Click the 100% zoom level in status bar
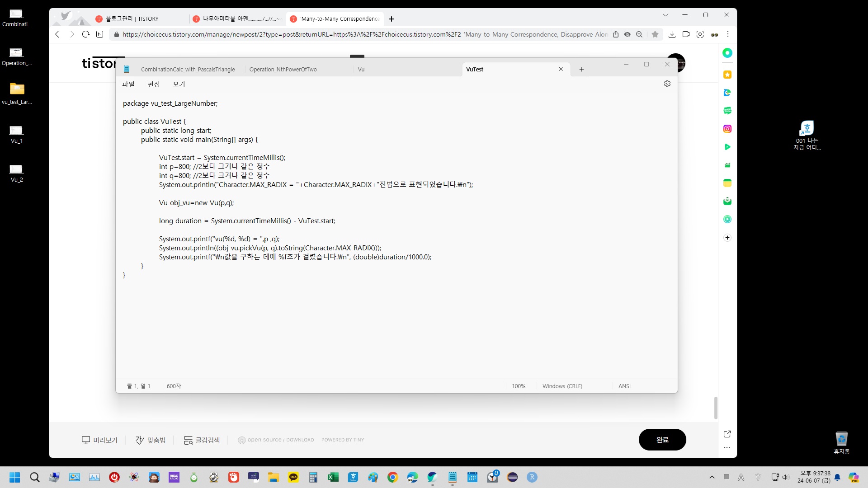This screenshot has width=868, height=488. (x=519, y=386)
